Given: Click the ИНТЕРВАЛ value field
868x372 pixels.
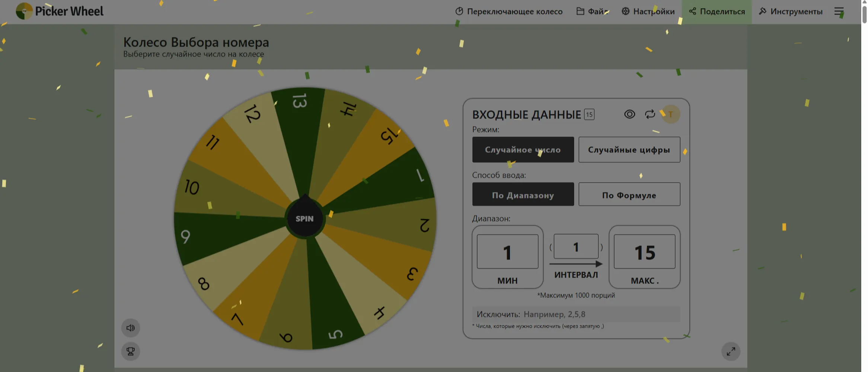Looking at the screenshot, I should 576,246.
